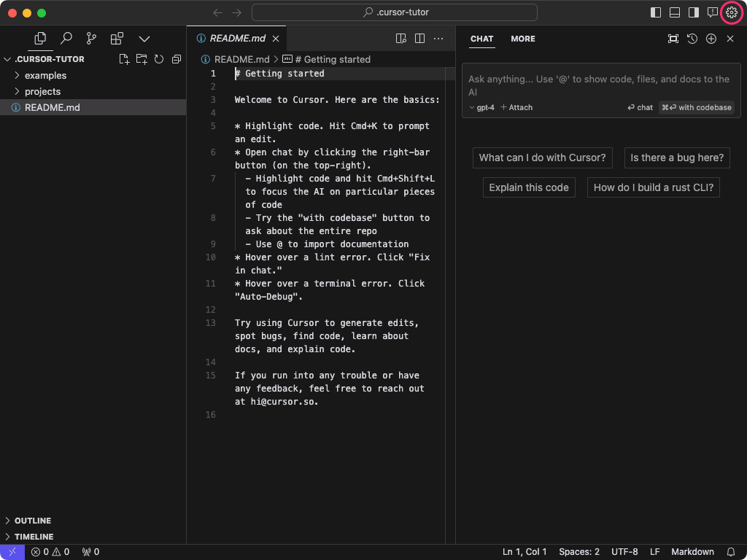Click README.md in the breadcrumb

(x=241, y=60)
